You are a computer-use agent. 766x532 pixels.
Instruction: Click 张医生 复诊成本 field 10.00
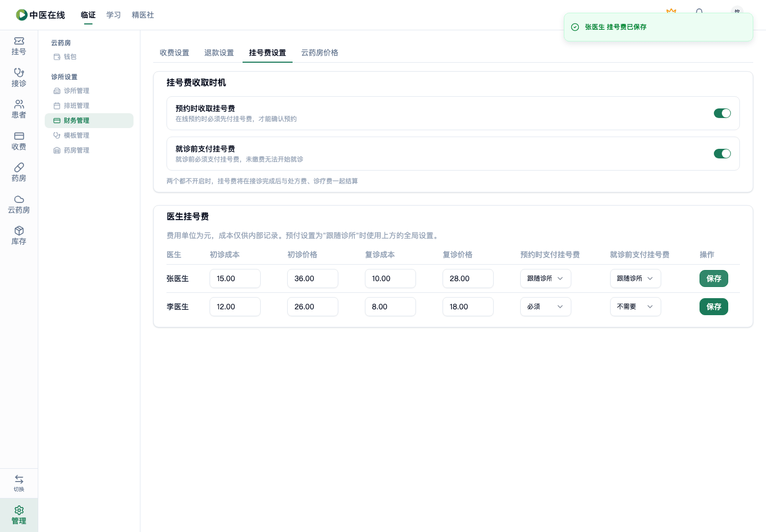click(390, 278)
